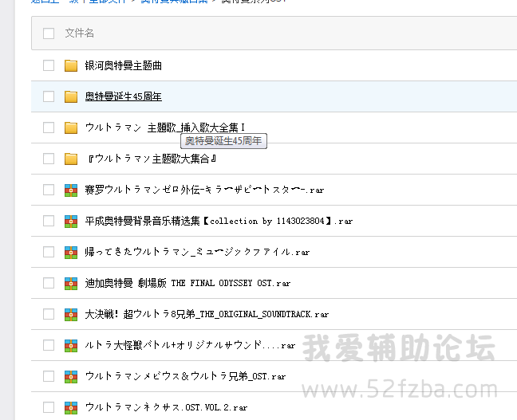Check the box for 迪加奥特曼 劇場版 rar file

point(49,283)
